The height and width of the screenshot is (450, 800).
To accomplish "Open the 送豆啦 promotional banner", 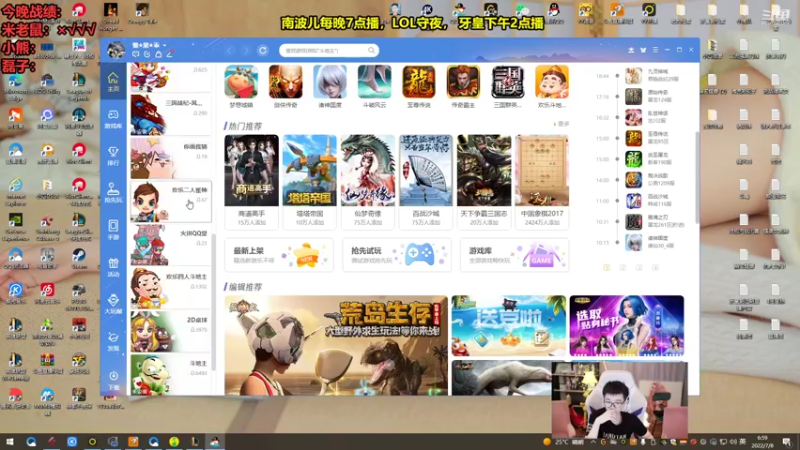I will click(x=509, y=326).
